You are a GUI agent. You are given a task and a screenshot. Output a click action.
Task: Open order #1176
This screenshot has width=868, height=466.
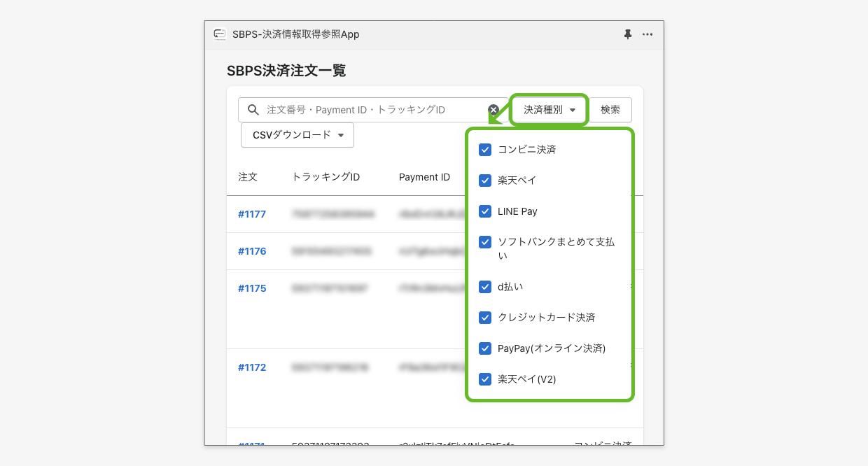tap(252, 251)
